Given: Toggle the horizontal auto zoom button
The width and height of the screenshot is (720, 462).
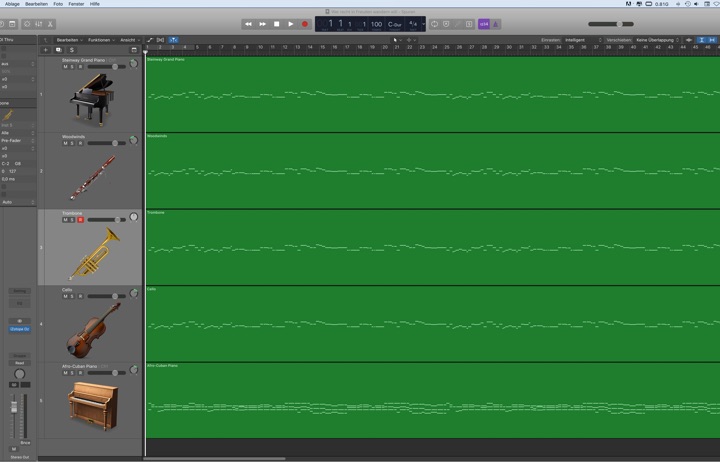Looking at the screenshot, I should tap(712, 40).
